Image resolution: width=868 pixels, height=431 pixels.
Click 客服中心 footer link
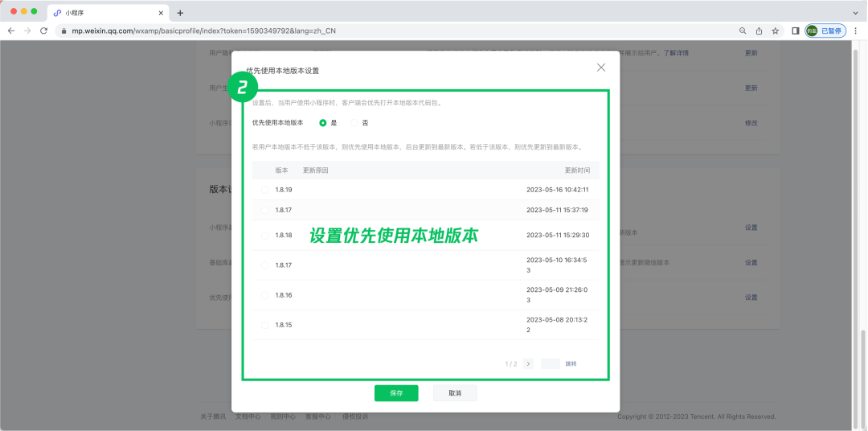(318, 417)
